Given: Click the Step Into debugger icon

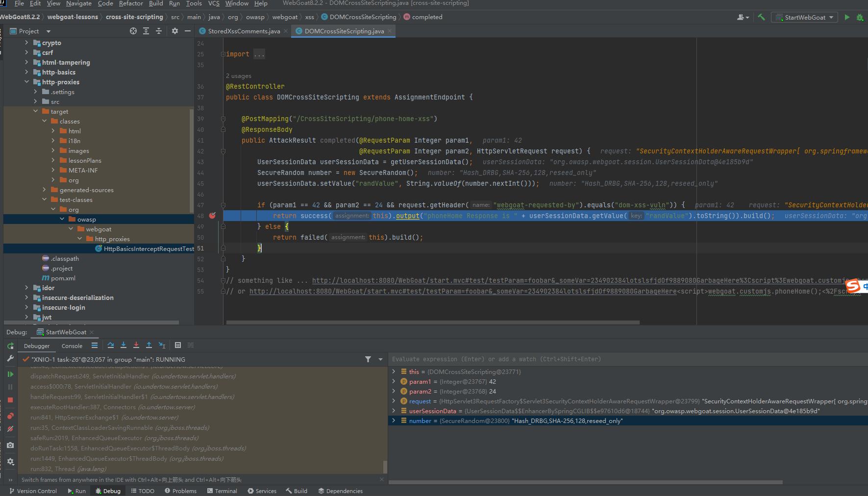Looking at the screenshot, I should 124,346.
